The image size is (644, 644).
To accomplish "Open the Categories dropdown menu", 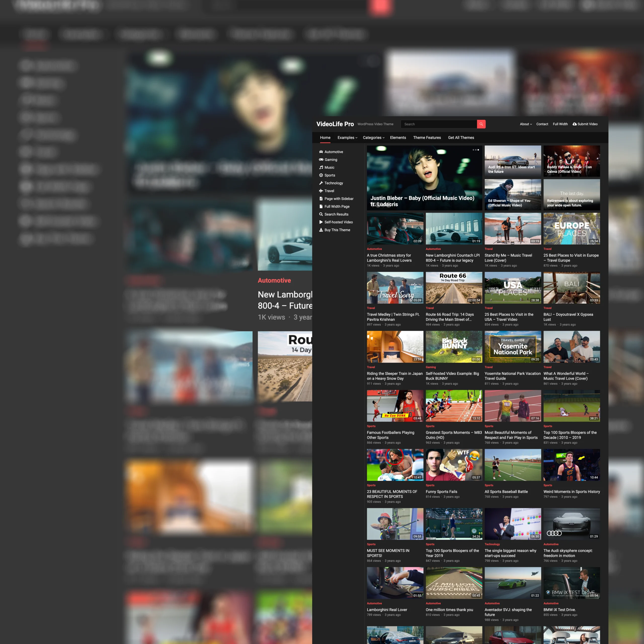I will [373, 138].
